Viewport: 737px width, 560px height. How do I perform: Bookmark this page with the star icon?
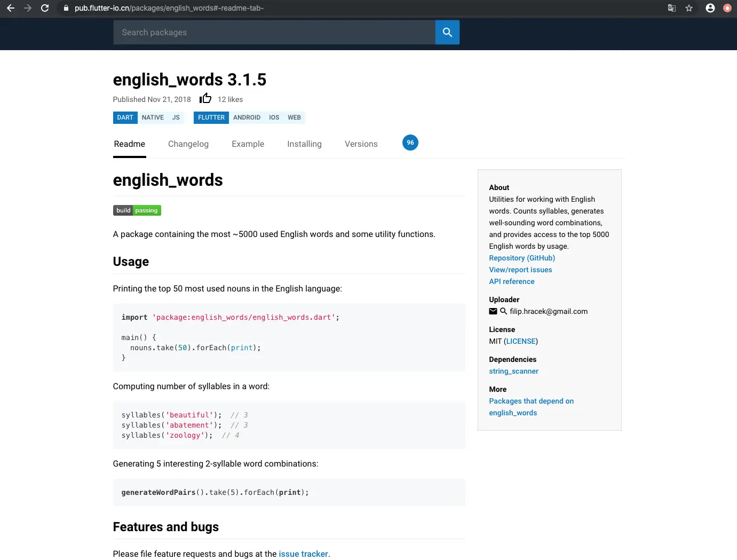(x=689, y=8)
